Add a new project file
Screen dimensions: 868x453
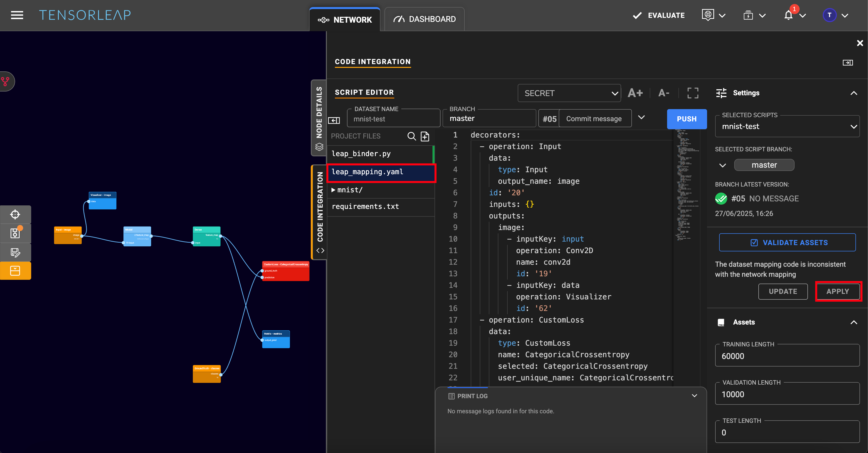coord(425,136)
